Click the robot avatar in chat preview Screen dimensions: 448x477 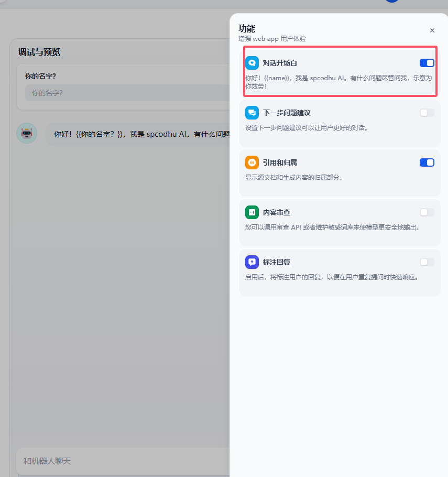27,133
